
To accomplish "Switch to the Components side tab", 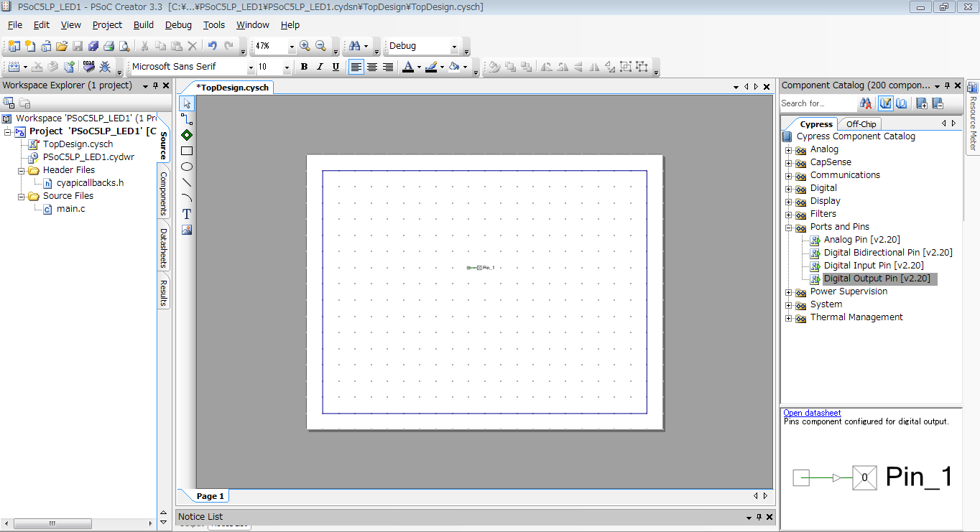I will (163, 194).
